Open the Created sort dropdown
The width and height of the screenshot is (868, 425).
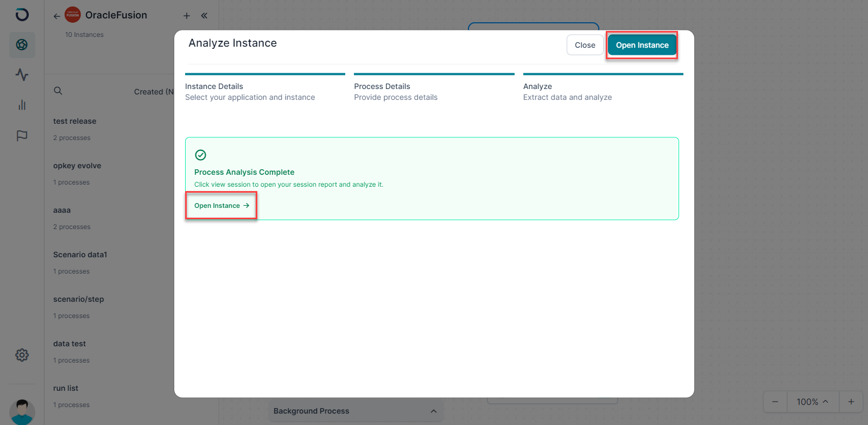click(154, 92)
